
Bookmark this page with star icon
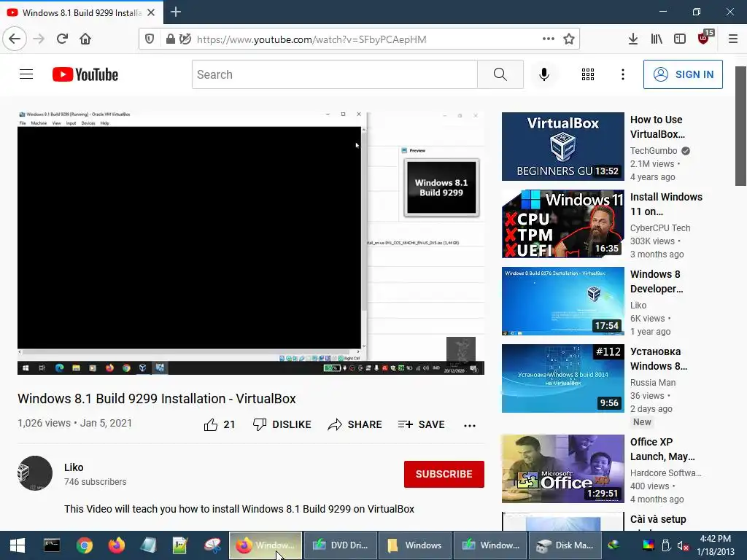coord(569,39)
